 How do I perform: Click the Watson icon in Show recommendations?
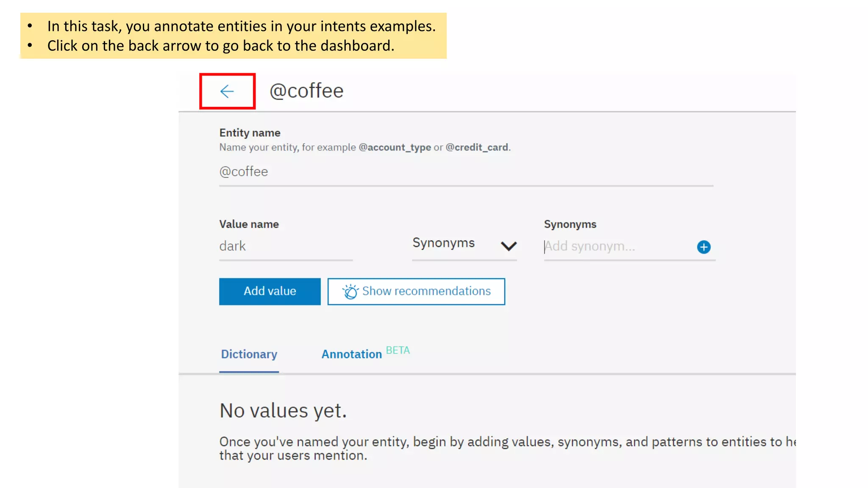pos(350,291)
